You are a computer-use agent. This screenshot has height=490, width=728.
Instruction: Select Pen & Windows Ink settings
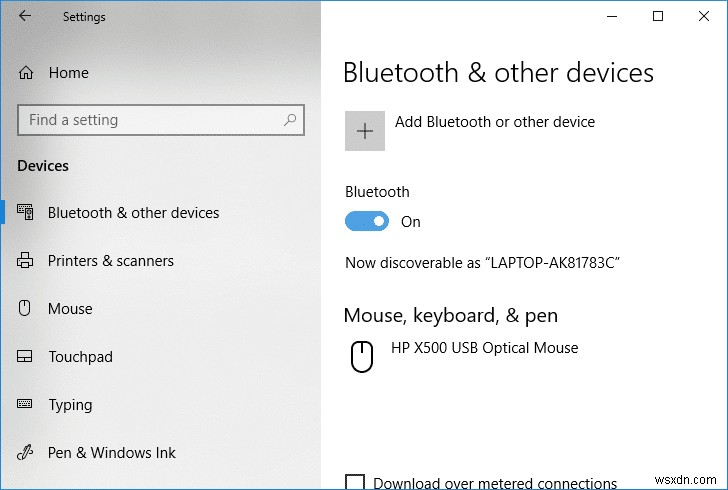[112, 453]
